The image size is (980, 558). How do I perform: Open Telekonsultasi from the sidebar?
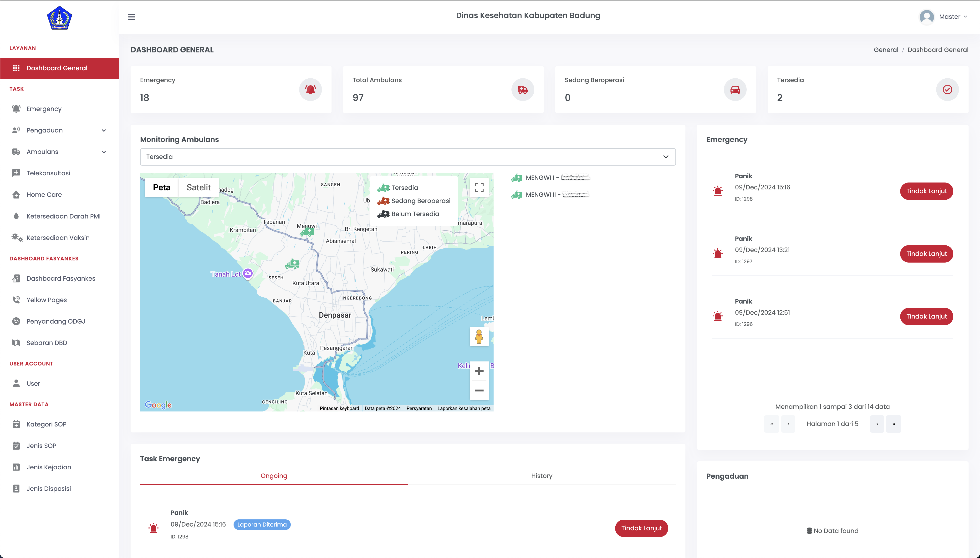[48, 173]
